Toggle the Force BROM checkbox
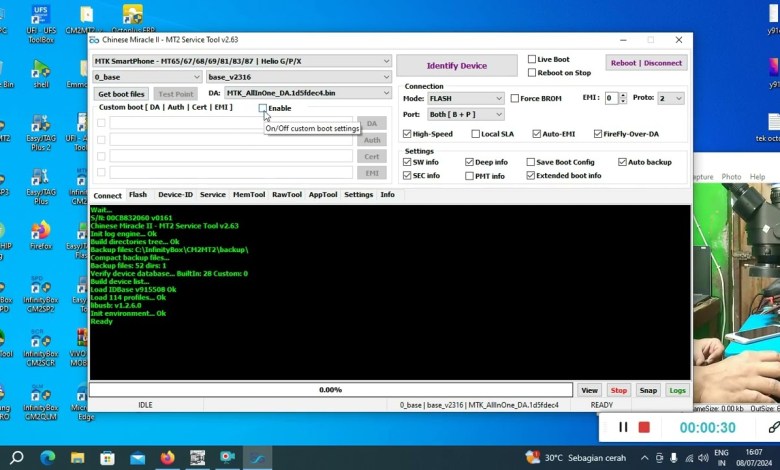 tap(515, 98)
